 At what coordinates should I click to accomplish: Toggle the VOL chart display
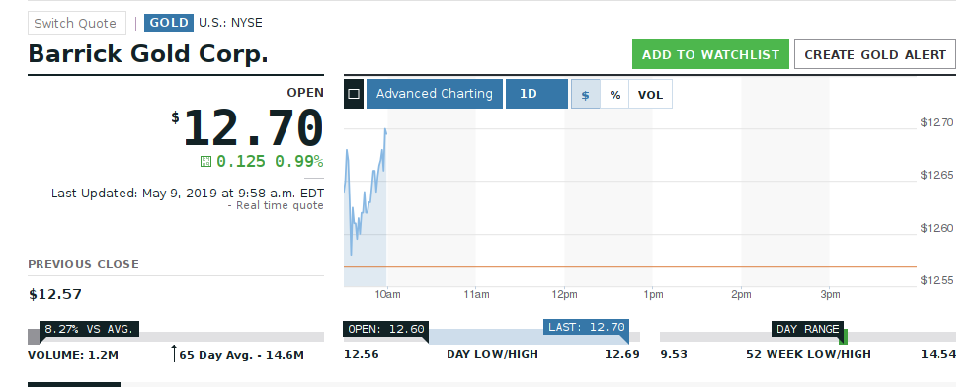(650, 94)
